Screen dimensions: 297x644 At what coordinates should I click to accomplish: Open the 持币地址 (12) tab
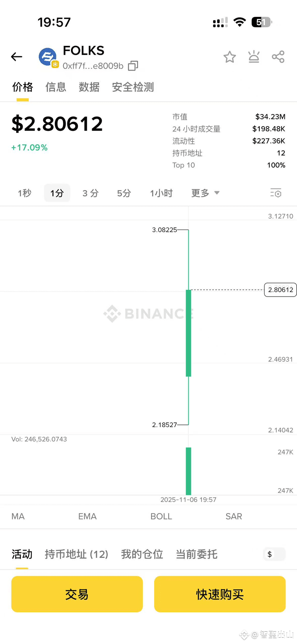click(x=76, y=554)
